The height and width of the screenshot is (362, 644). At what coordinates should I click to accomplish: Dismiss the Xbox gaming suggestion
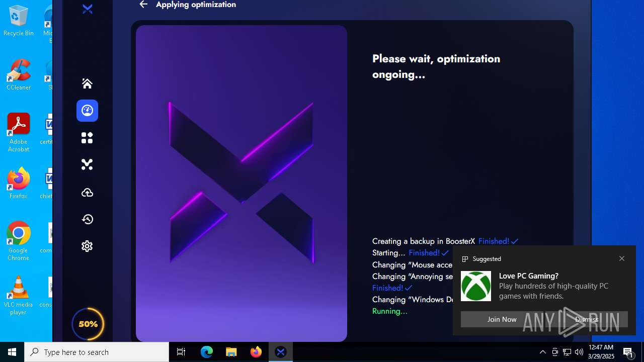(587, 319)
